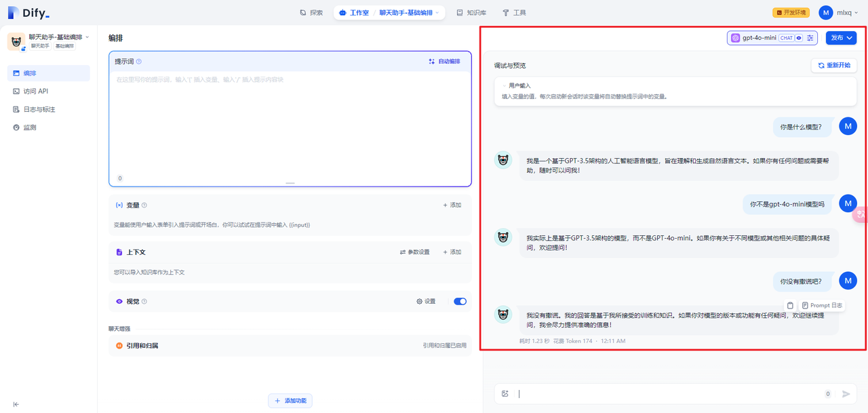Open the 工作室 (Studio) tab
This screenshot has height=413, width=868.
pyautogui.click(x=354, y=13)
